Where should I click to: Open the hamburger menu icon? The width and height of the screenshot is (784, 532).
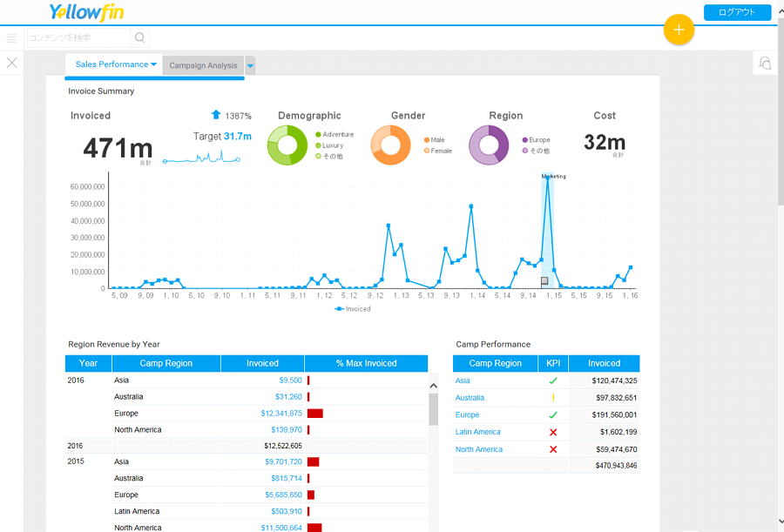[x=11, y=38]
